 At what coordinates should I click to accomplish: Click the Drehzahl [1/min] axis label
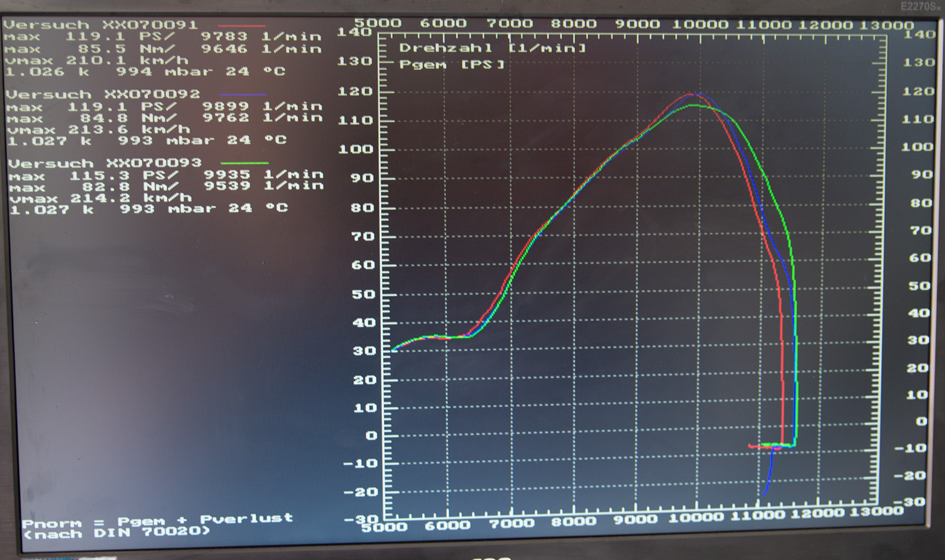493,48
